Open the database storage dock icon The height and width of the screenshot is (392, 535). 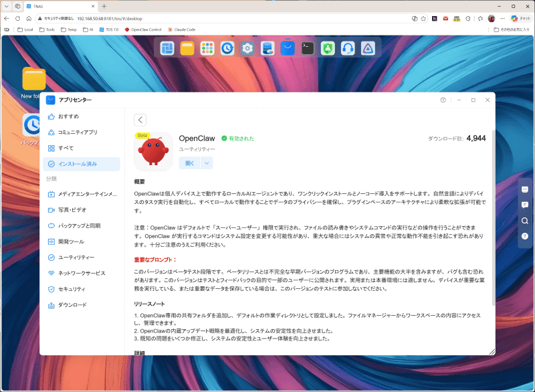coord(267,48)
